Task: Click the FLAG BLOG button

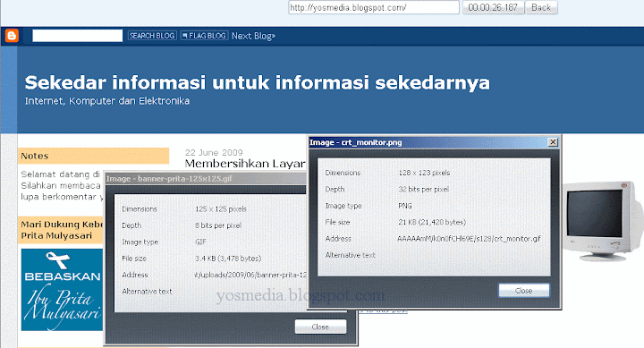Action: 204,36
